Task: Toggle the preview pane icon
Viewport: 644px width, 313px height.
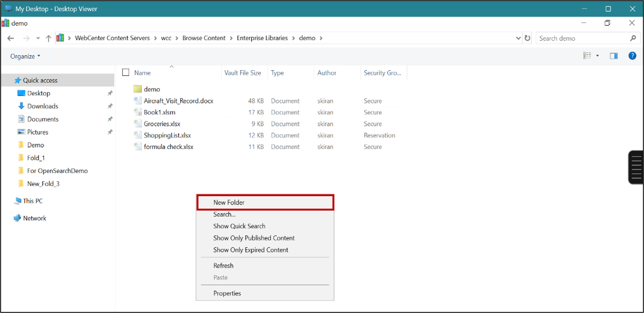Action: click(614, 56)
